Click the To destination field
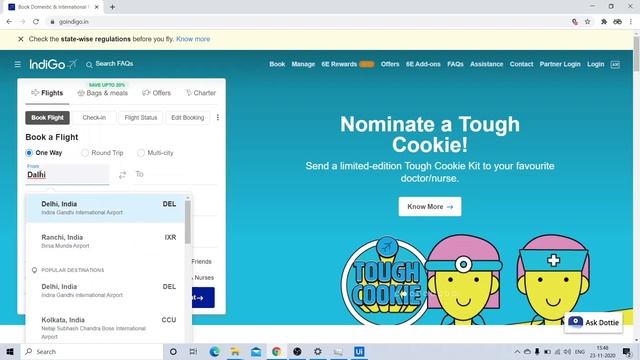This screenshot has height=360, width=640. pyautogui.click(x=176, y=174)
